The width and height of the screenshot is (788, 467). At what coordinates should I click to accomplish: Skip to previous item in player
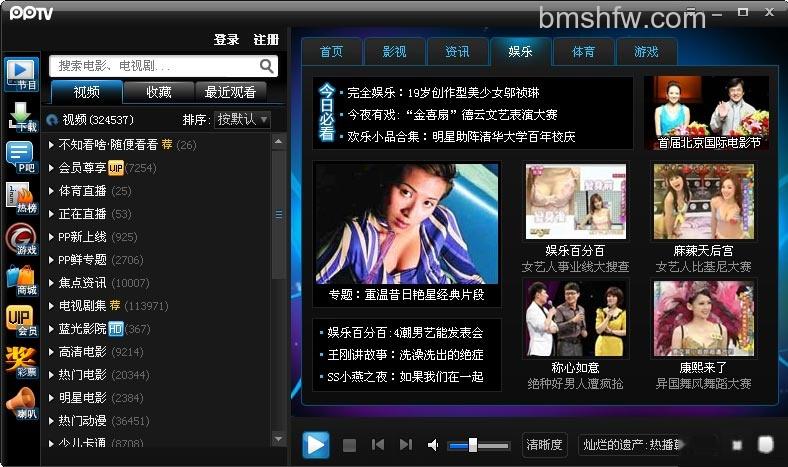click(377, 444)
